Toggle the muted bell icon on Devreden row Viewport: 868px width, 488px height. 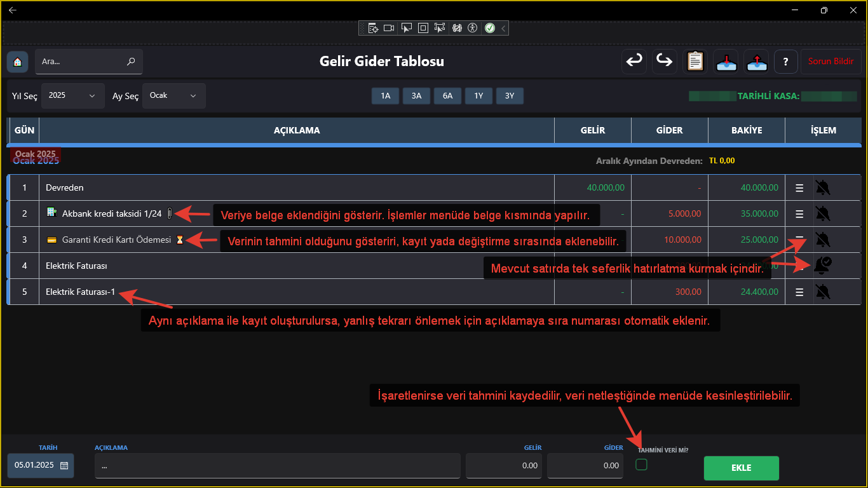pos(822,187)
